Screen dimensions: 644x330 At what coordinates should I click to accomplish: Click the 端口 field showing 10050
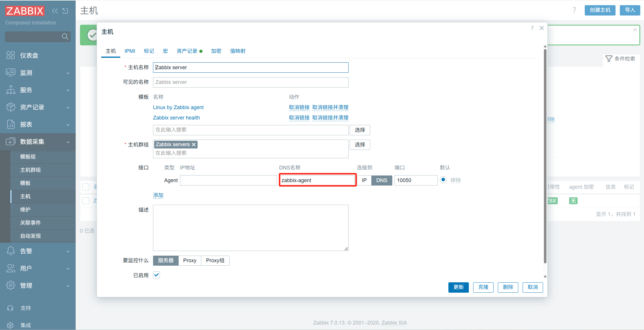pyautogui.click(x=416, y=180)
